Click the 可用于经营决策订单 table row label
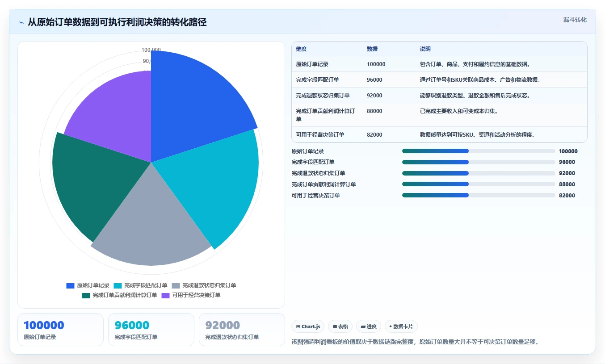This screenshot has height=364, width=605. click(x=320, y=134)
